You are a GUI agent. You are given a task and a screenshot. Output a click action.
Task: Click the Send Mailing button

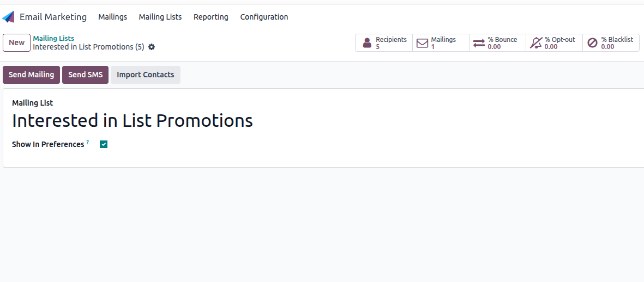tap(31, 75)
